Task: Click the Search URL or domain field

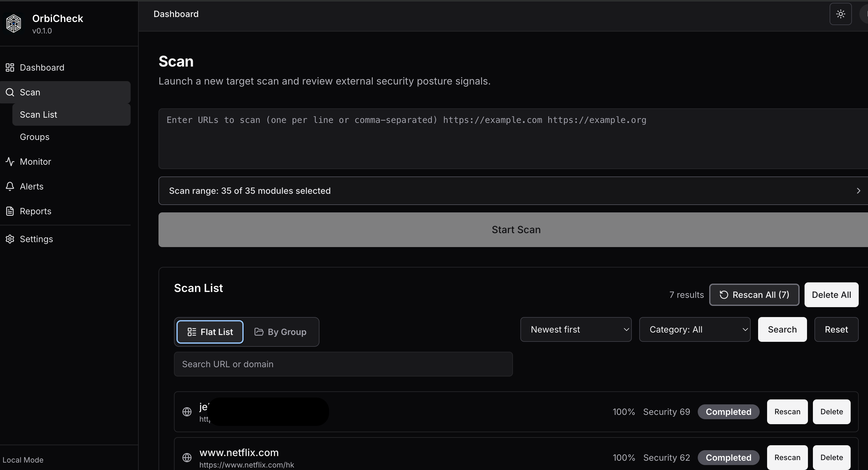Action: pyautogui.click(x=343, y=364)
